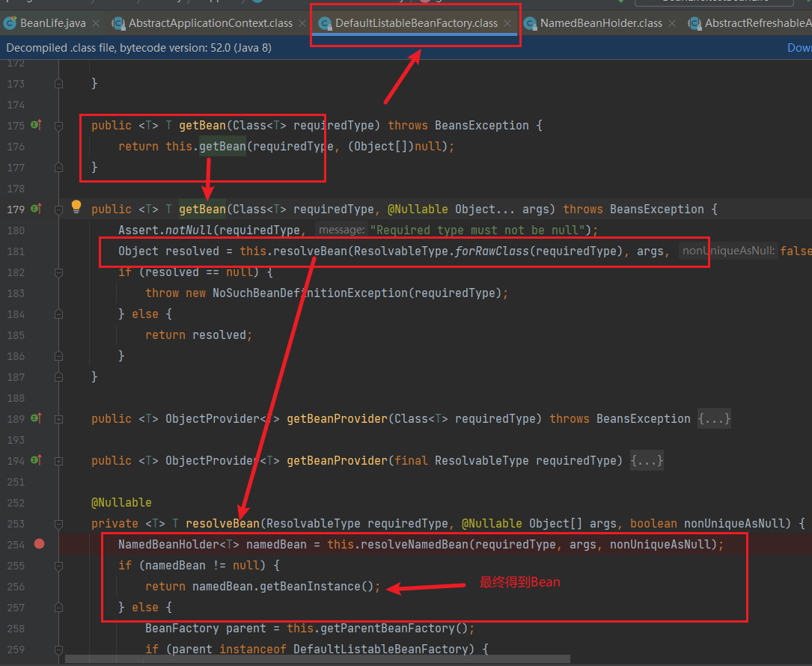Click implements gutter icon on line 179
Screen dimensions: 812x666
35,210
